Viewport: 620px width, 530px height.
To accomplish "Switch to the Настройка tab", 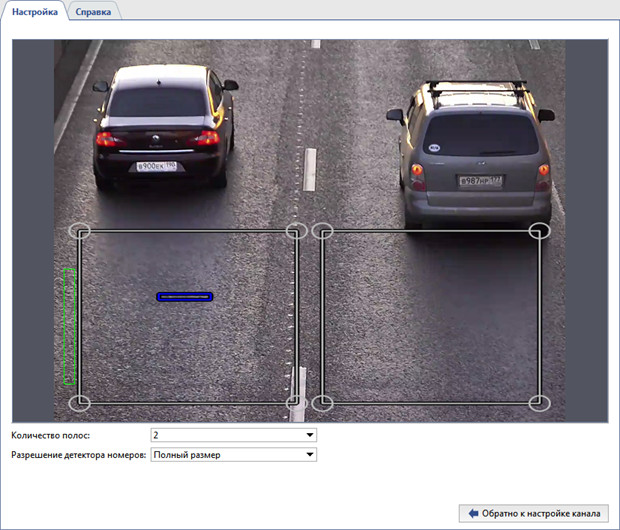I will coord(34,11).
